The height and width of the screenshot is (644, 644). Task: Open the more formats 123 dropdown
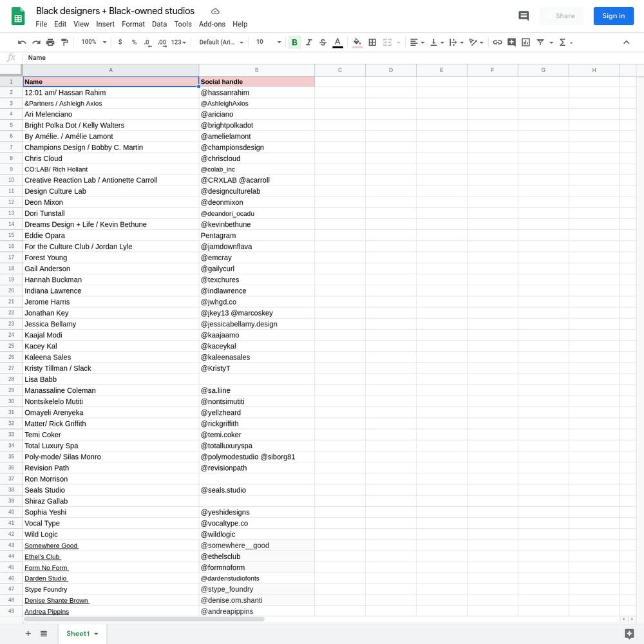[x=178, y=42]
